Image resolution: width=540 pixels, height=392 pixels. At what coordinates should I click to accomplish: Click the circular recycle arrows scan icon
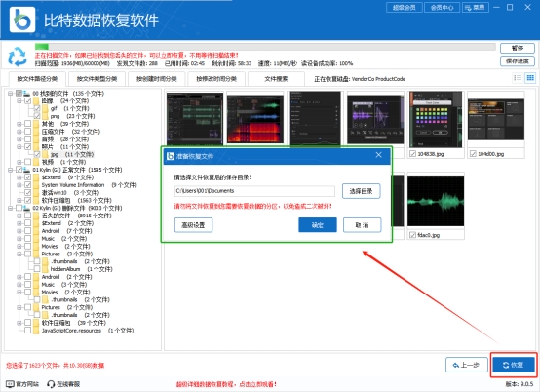point(18,57)
